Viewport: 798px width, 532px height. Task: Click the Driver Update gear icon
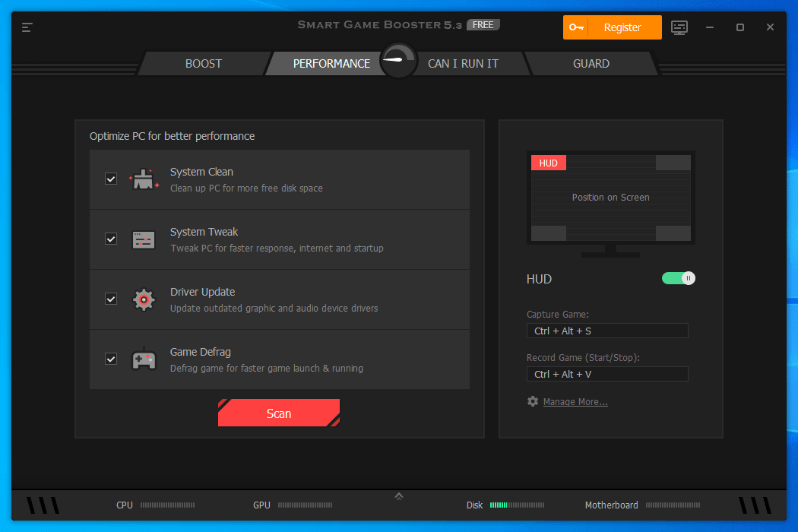[x=144, y=299]
